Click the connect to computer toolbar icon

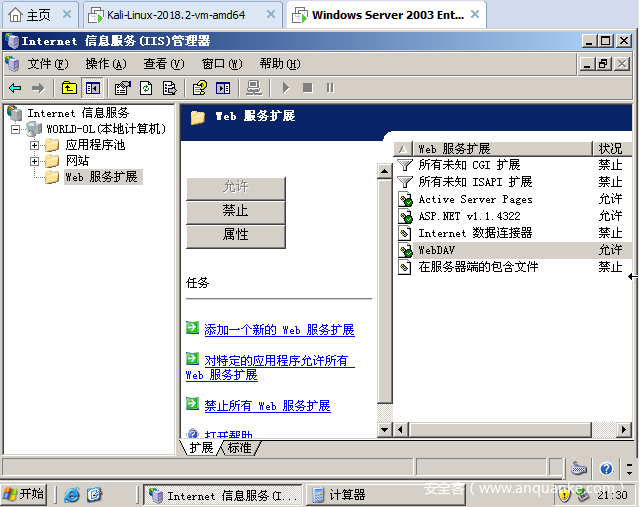(254, 88)
